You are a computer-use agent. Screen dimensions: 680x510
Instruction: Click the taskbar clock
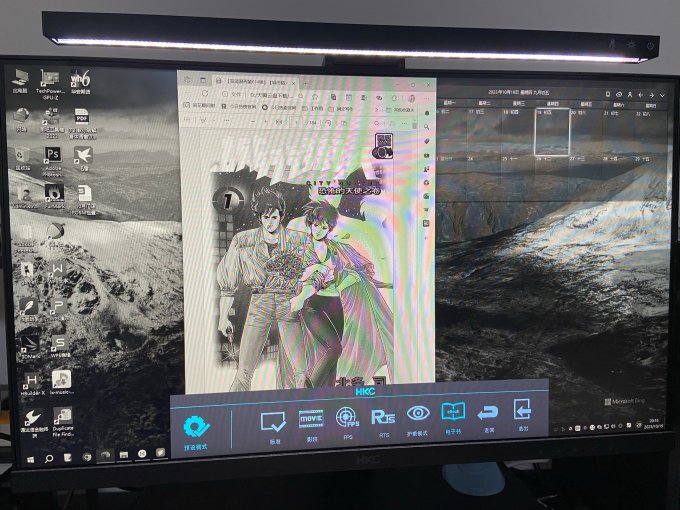[653, 424]
